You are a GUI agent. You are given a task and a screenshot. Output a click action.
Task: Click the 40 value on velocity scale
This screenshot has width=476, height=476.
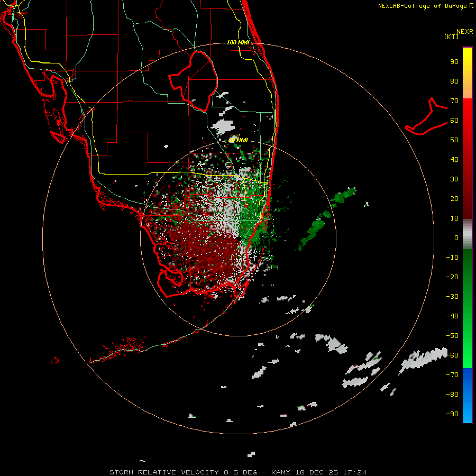(x=454, y=160)
